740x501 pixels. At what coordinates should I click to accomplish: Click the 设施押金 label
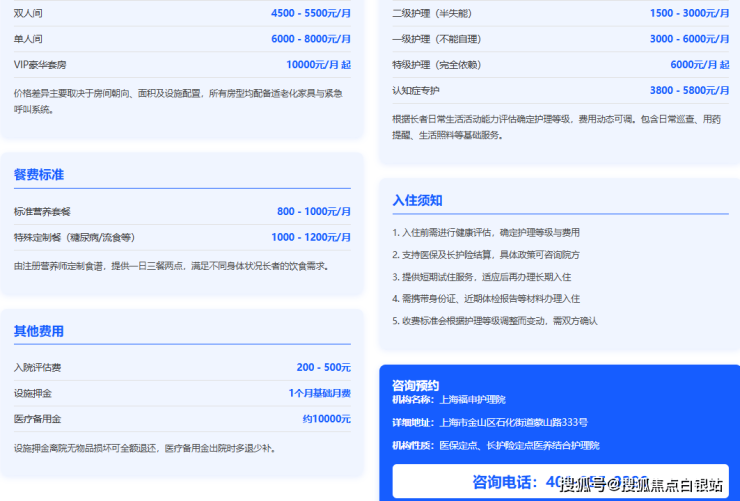coord(33,393)
